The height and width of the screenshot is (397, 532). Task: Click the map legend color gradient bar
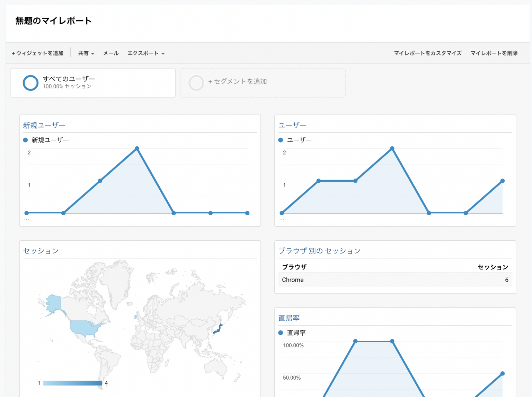click(73, 383)
